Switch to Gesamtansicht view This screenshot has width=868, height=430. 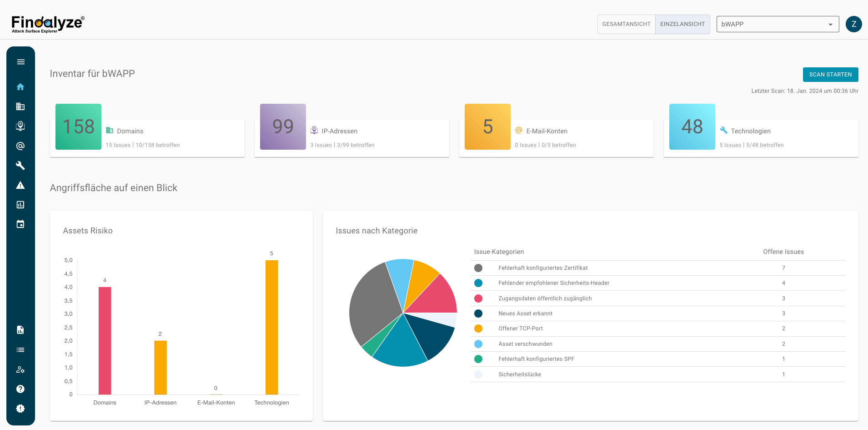(x=626, y=24)
